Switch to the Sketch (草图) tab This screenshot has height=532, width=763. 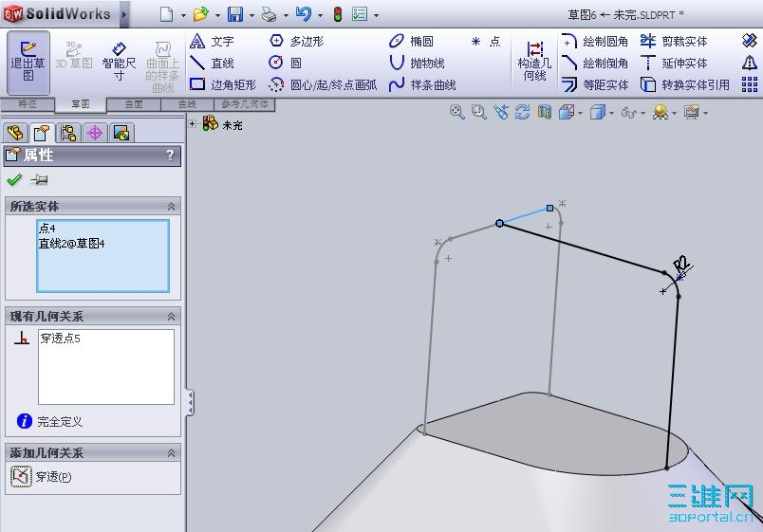pyautogui.click(x=81, y=104)
